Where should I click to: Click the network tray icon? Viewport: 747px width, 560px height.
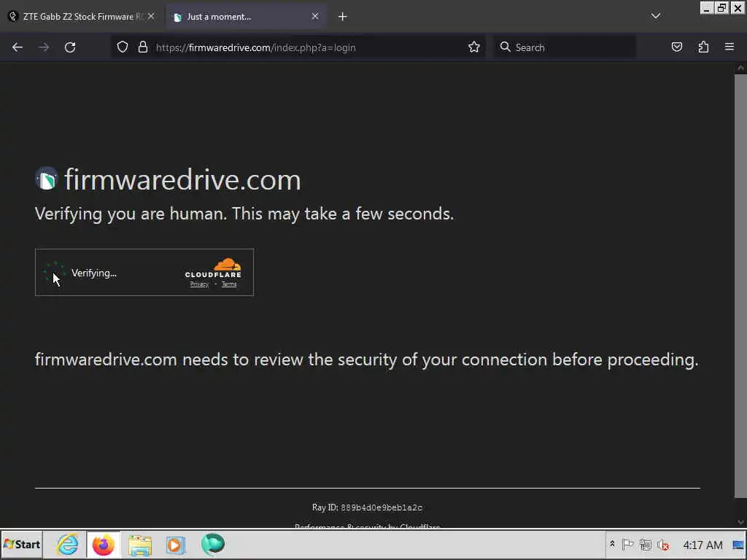pyautogui.click(x=646, y=544)
